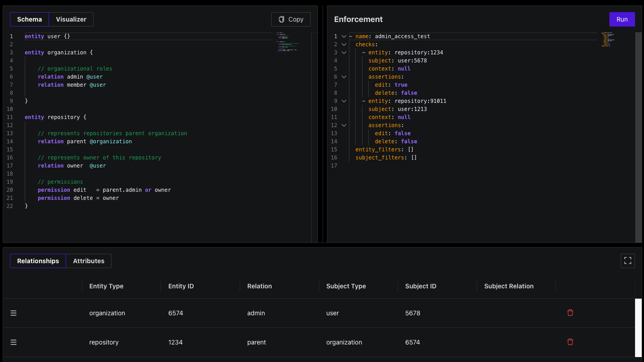This screenshot has width=644, height=362.
Task: Click the Relation column header
Action: point(259,286)
